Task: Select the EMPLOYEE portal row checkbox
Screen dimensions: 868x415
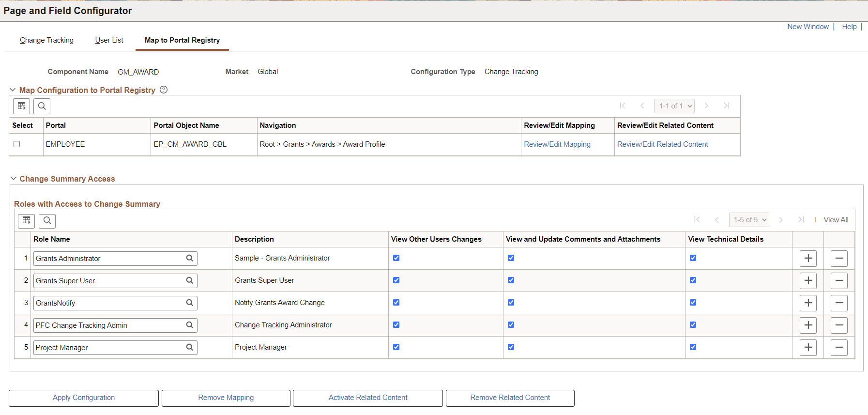Action: [17, 144]
